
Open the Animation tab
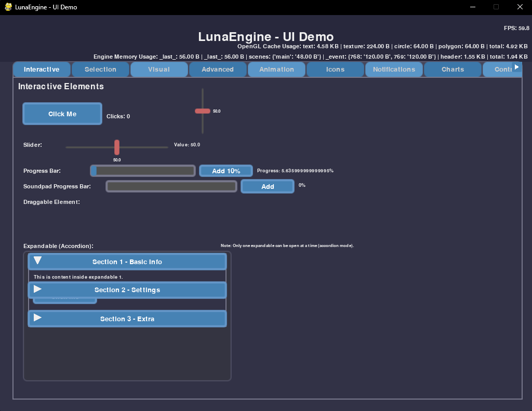(276, 70)
